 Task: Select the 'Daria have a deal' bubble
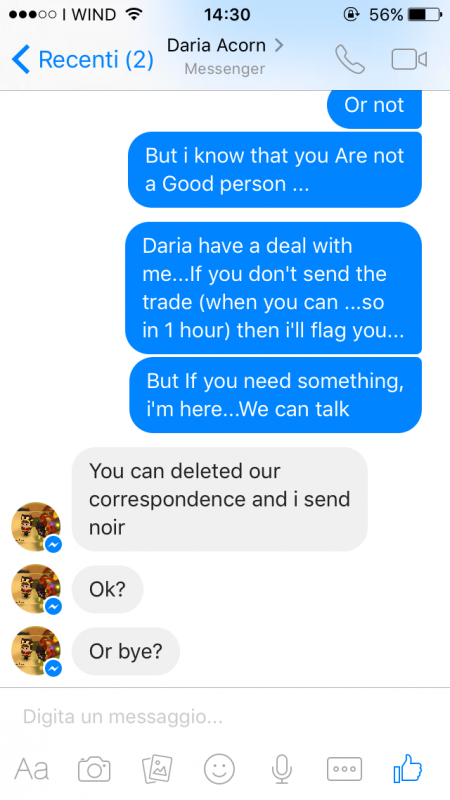point(273,288)
